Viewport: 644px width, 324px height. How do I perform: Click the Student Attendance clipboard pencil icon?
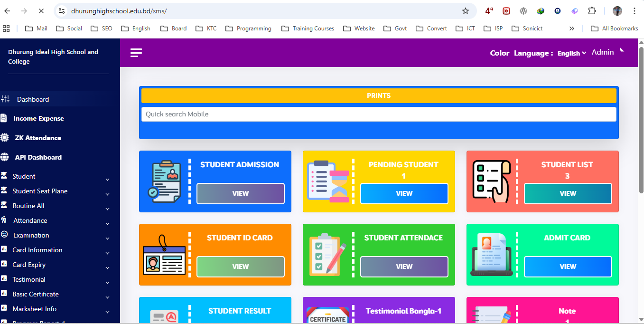[x=327, y=255]
